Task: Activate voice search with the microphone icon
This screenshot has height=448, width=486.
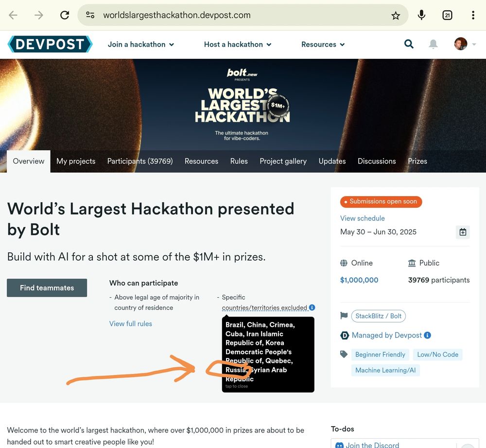Action: [421, 15]
